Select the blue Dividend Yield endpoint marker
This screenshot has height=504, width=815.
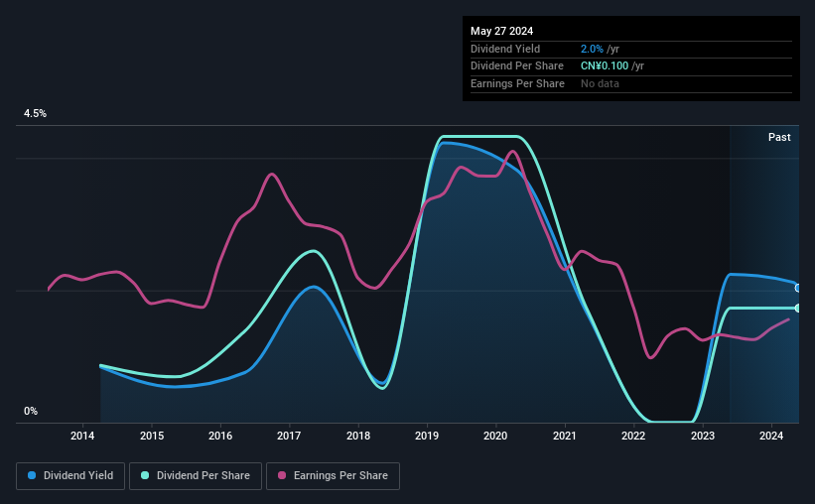point(798,288)
